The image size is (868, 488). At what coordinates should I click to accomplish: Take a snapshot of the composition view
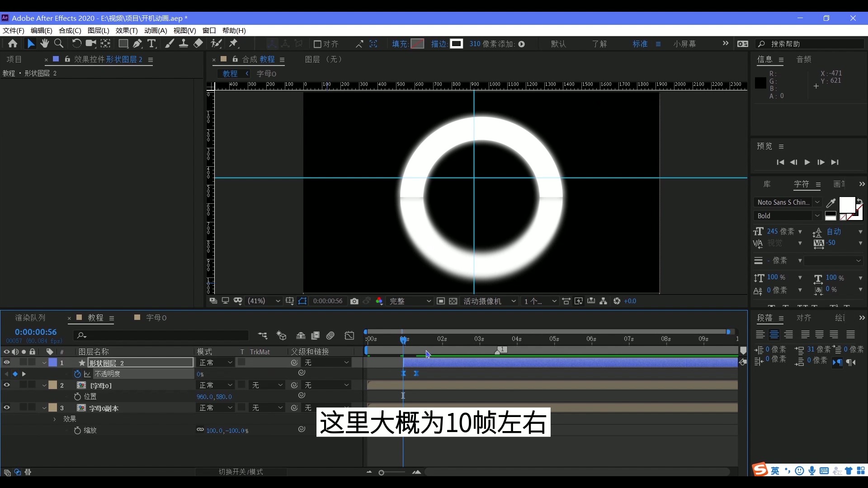pyautogui.click(x=354, y=301)
